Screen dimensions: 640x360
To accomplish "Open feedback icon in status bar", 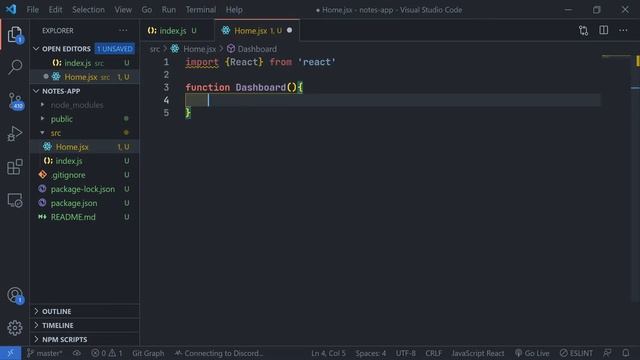I will pos(607,353).
